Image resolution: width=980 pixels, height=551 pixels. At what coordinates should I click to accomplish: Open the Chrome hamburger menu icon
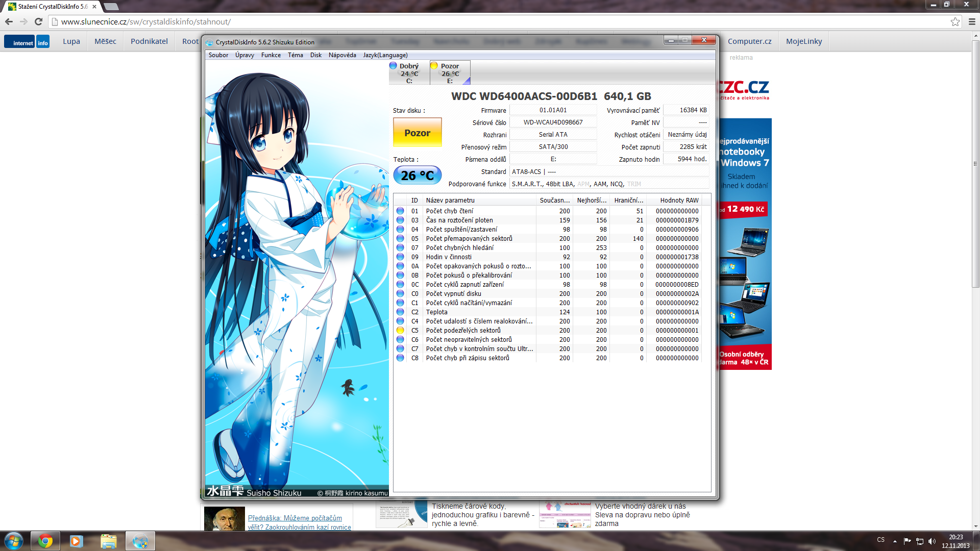[x=972, y=21]
